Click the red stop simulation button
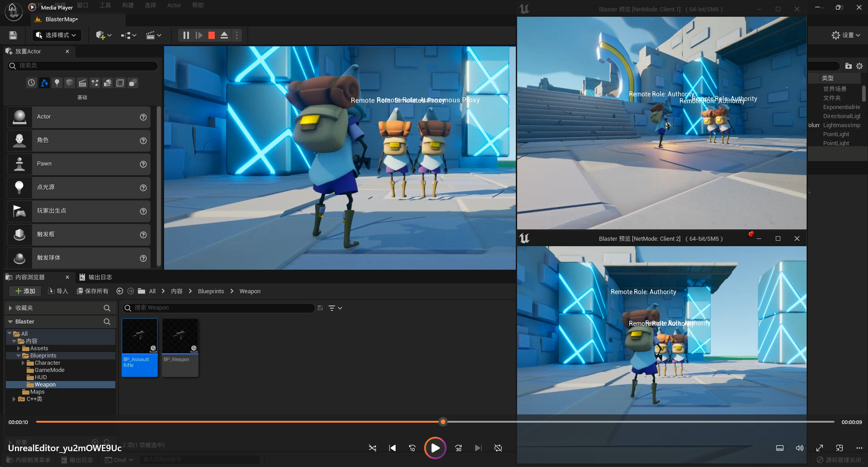The height and width of the screenshot is (467, 868). click(x=212, y=35)
